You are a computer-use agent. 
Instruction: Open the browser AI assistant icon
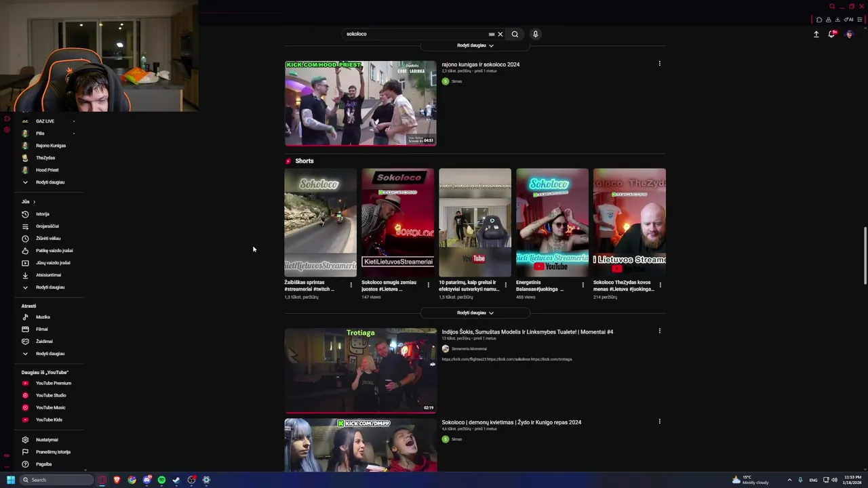click(849, 20)
